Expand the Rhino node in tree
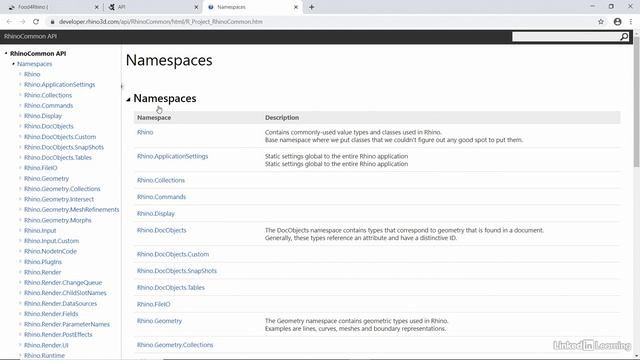Viewport: 640px width, 360px height. pyautogui.click(x=20, y=74)
